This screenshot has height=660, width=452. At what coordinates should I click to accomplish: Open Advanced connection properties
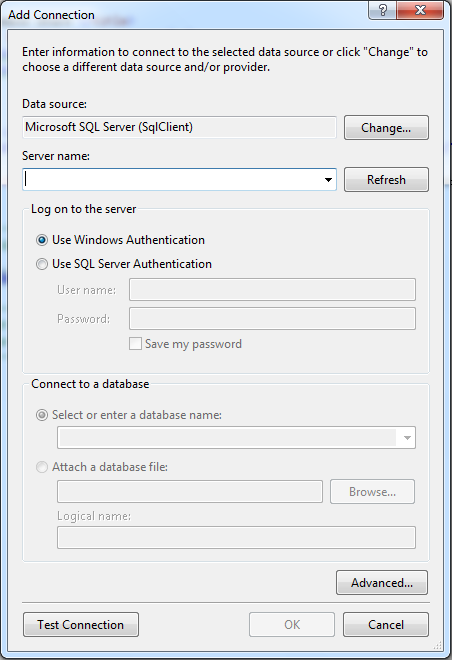pos(382,583)
